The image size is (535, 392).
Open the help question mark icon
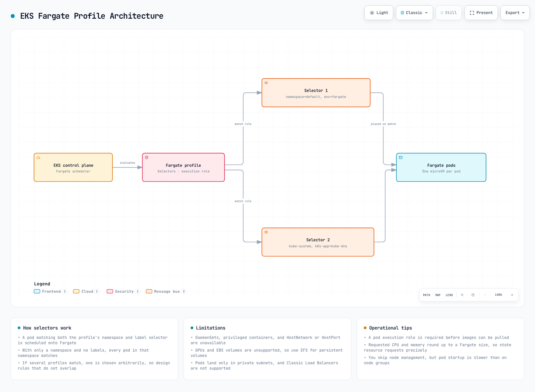[x=473, y=295]
